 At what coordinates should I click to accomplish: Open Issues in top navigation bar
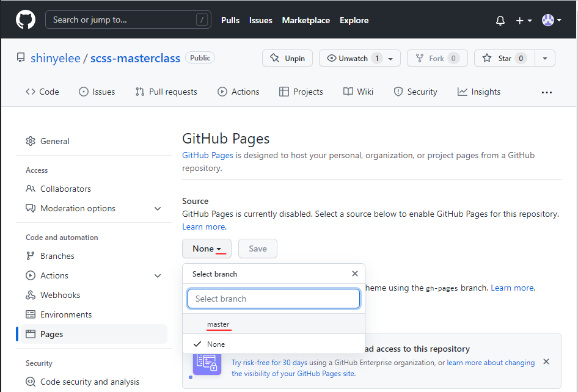261,20
